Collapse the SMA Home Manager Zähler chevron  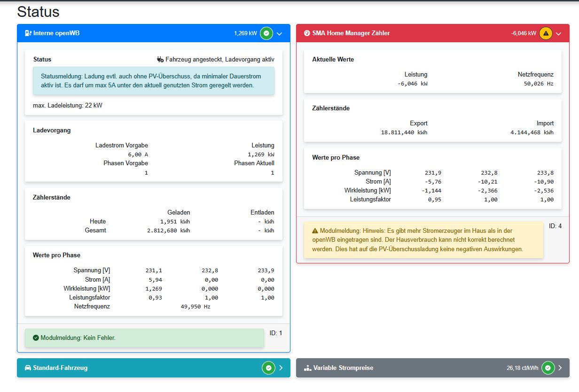[558, 33]
